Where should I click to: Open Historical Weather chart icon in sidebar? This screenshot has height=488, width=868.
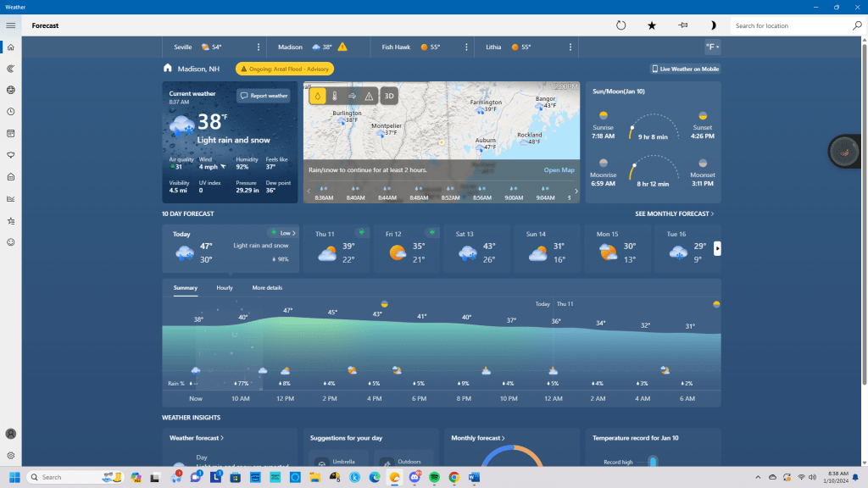coord(11,199)
